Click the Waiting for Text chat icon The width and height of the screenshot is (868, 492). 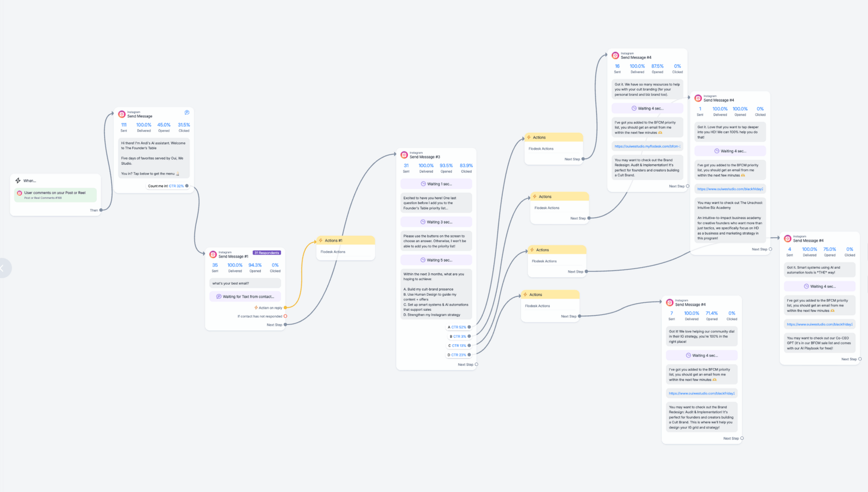pyautogui.click(x=219, y=297)
